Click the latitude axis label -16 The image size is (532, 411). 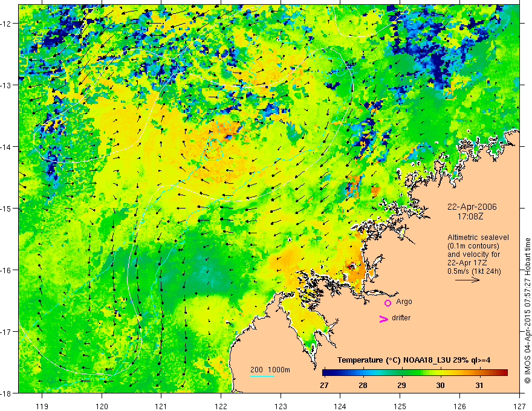[x=7, y=270]
